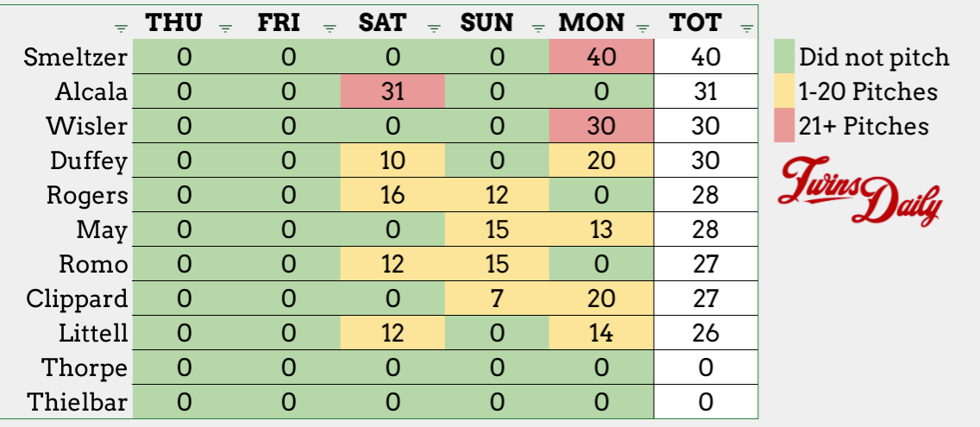Viewport: 980px width, 427px height.
Task: Select Littell's total cell showing 26
Action: 706,333
